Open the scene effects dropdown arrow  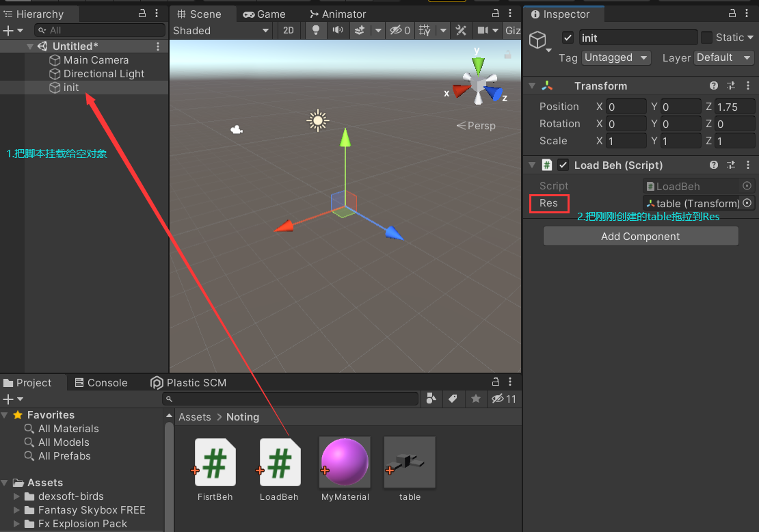tap(378, 31)
